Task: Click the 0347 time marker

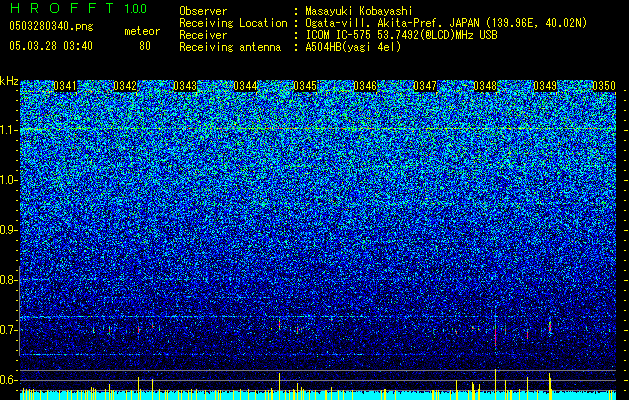Action: [x=425, y=86]
